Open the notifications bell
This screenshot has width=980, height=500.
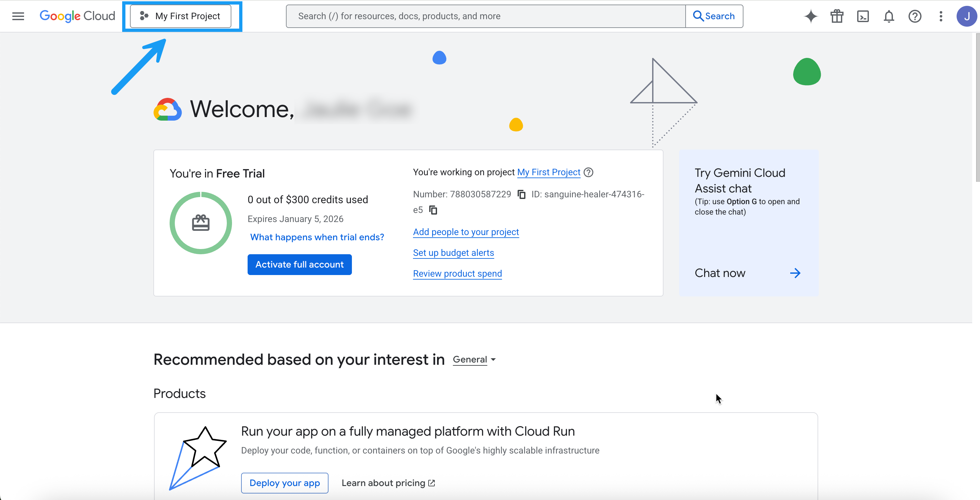pos(889,16)
